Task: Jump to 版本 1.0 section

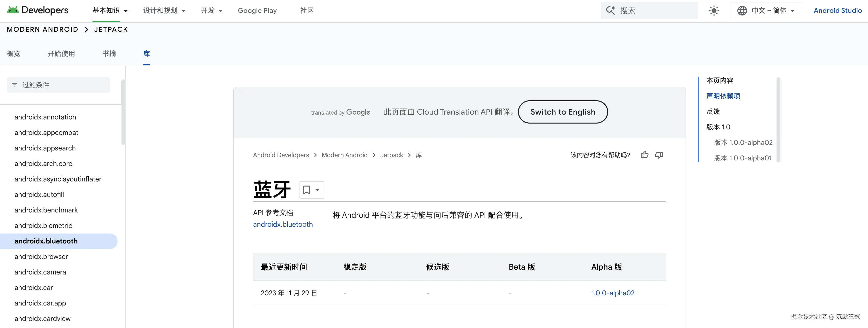Action: click(x=718, y=127)
